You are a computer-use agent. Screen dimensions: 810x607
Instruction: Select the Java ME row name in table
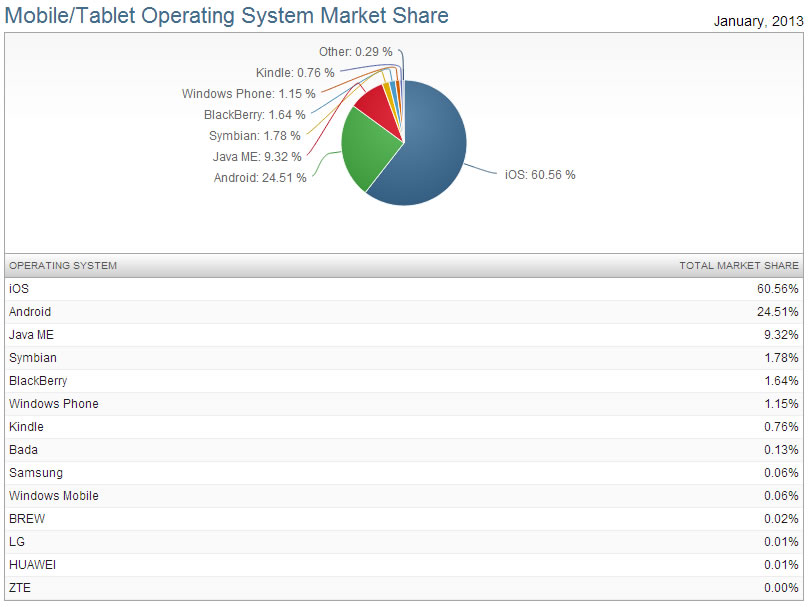pos(31,335)
